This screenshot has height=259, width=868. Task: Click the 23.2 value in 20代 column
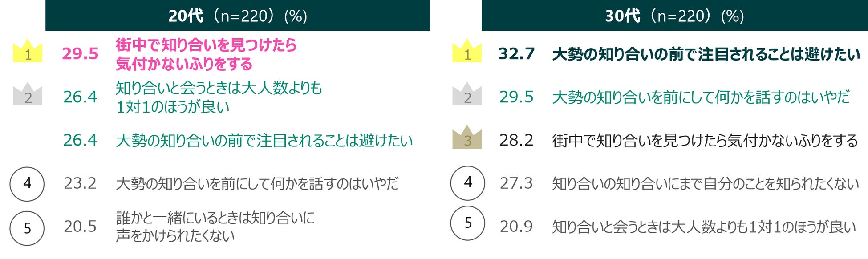80,183
